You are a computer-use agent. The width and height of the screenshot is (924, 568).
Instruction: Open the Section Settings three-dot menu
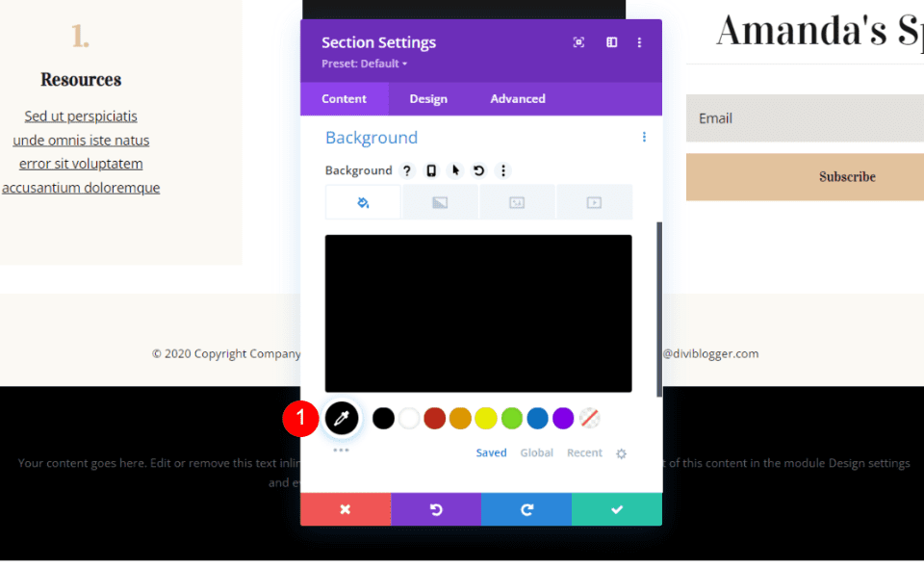[x=639, y=41]
